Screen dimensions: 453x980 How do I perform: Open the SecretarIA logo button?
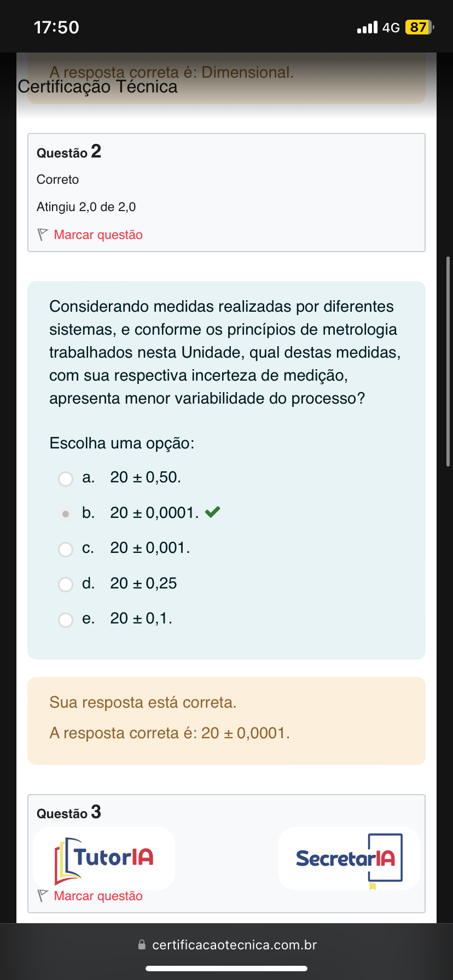(x=349, y=859)
